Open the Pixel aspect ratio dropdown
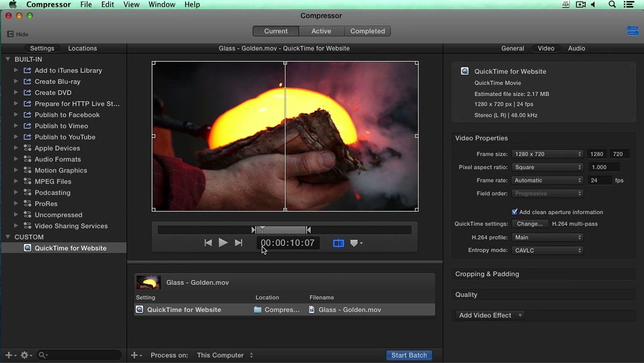 click(x=547, y=167)
